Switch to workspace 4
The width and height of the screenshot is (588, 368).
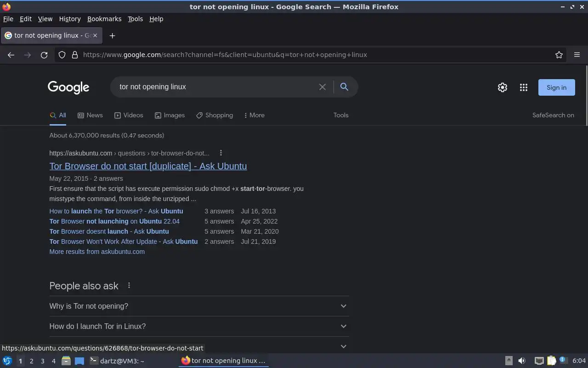click(54, 361)
